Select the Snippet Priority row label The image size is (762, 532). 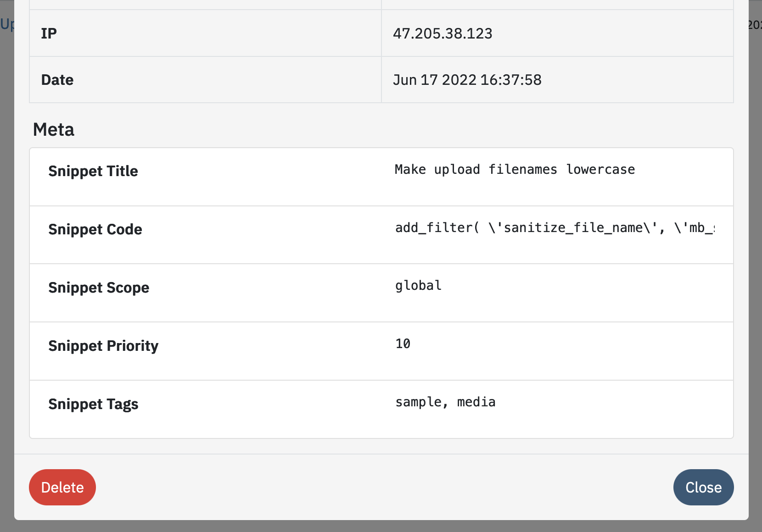(x=103, y=346)
